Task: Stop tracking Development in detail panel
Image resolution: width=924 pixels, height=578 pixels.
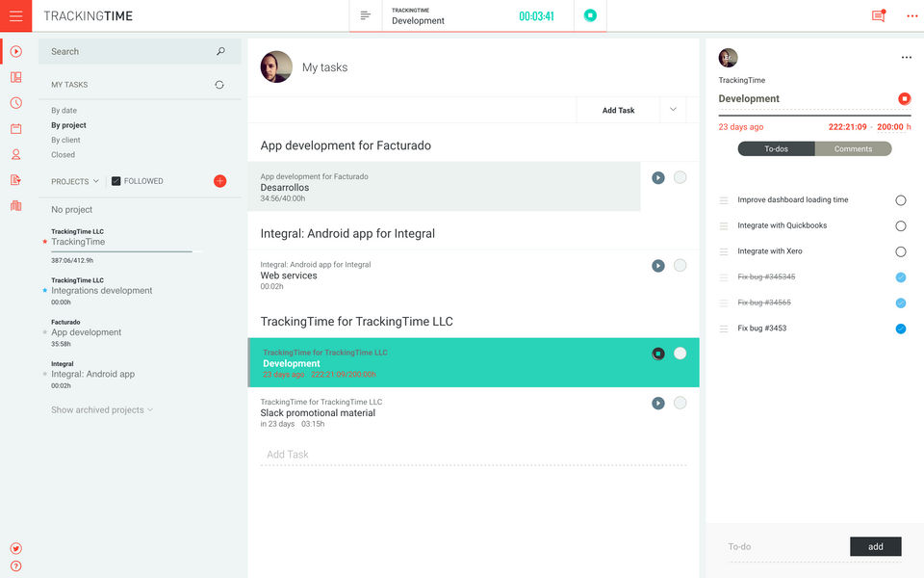Action: (x=904, y=98)
